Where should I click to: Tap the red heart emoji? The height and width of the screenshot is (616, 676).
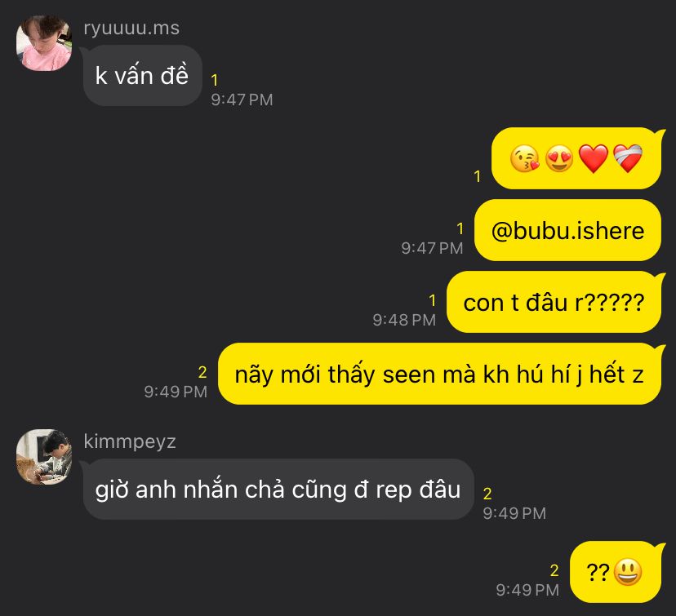pyautogui.click(x=594, y=158)
